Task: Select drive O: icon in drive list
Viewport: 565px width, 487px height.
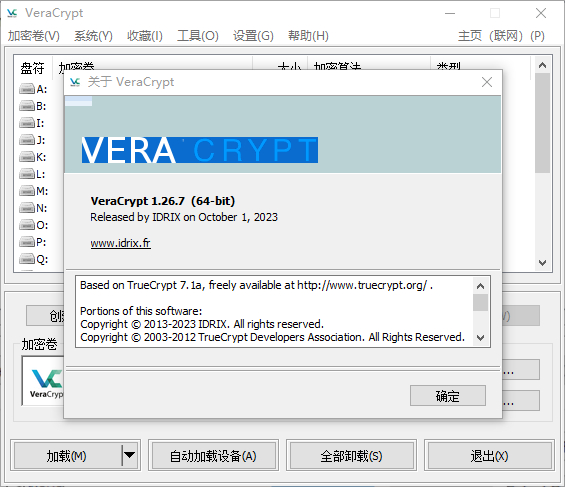Action: pos(27,225)
